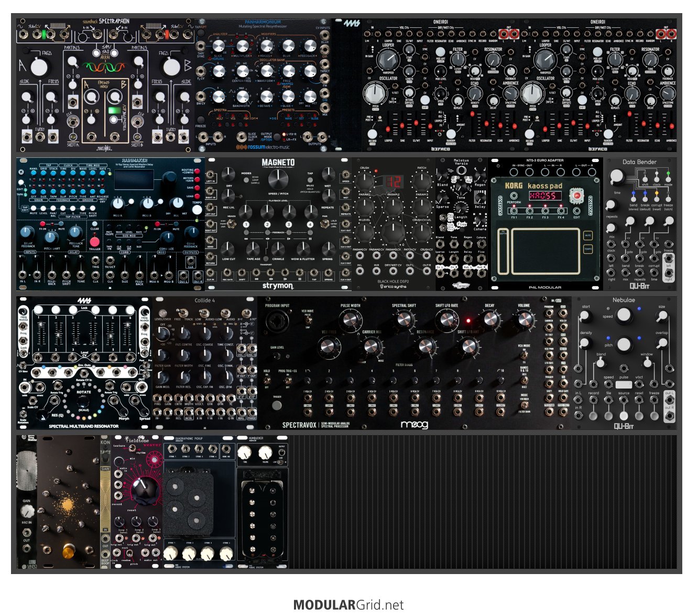Screen dimensions: 698x616
Task: Click the Spectravox DECAY knob
Action: (489, 319)
